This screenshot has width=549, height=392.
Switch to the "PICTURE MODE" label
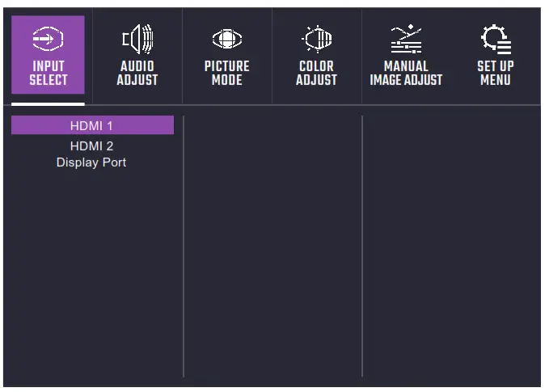click(x=226, y=74)
